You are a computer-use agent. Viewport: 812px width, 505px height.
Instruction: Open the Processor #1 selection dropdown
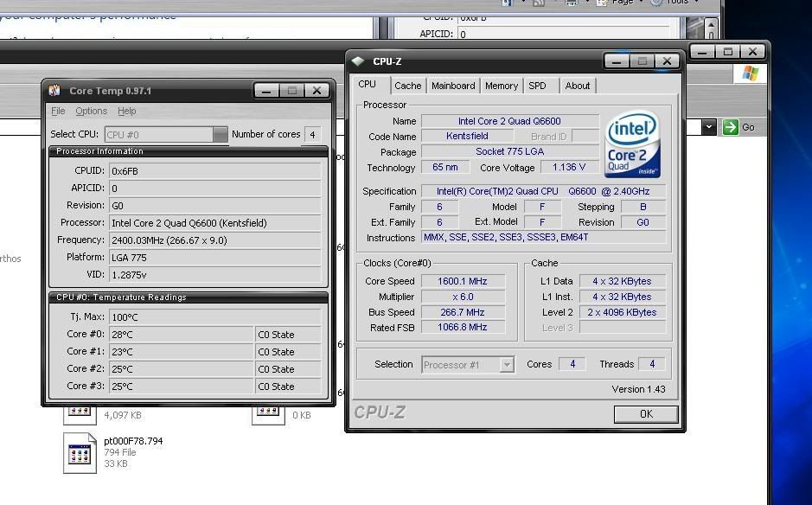507,365
